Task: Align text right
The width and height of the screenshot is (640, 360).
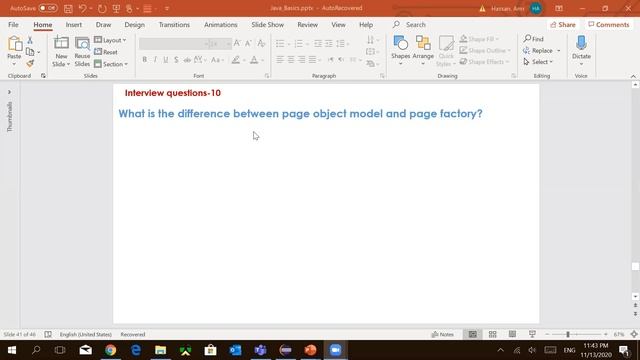Action: pyautogui.click(x=301, y=60)
